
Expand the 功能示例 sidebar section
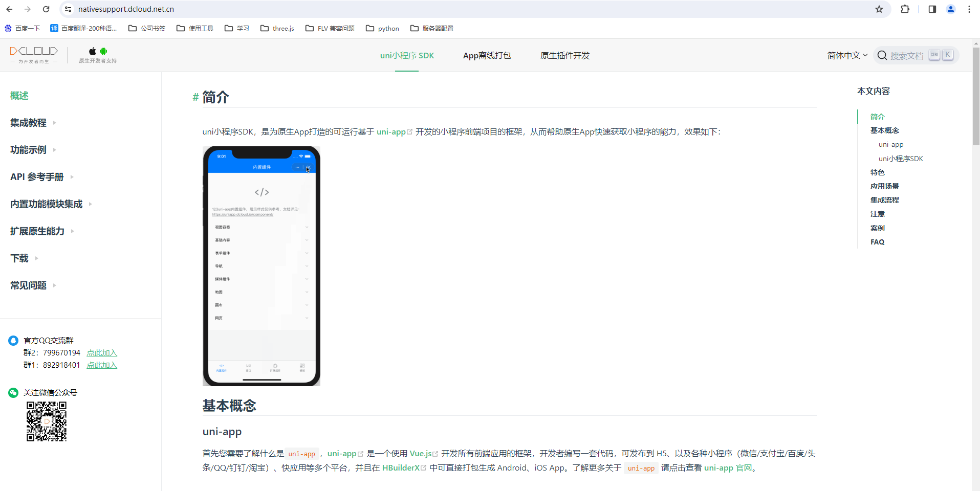(33, 150)
